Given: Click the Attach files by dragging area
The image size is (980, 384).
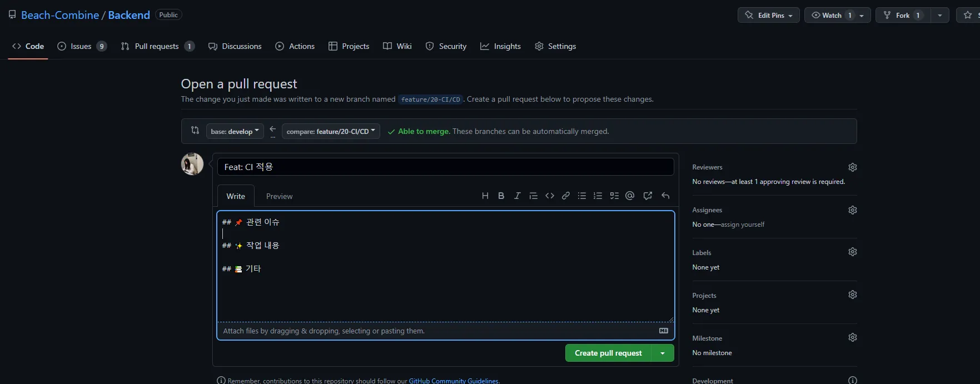Looking at the screenshot, I should coord(446,331).
